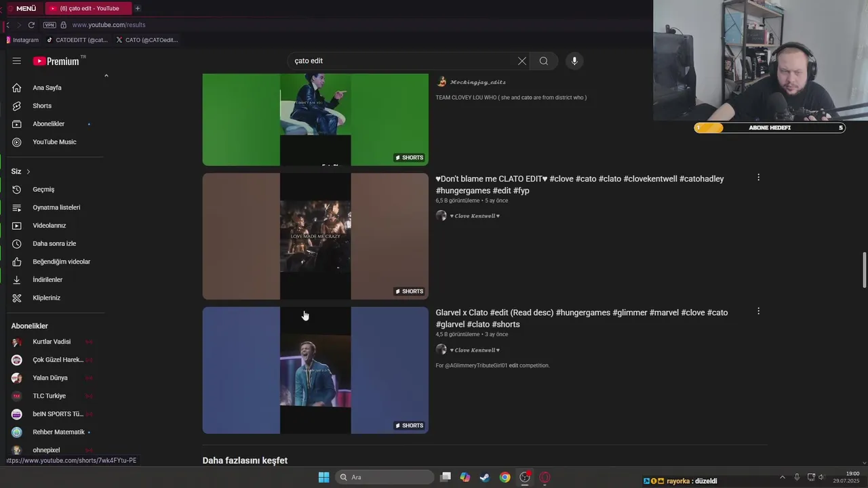Click the page vertical scrollbar thumb
868x488 pixels.
[x=864, y=270]
